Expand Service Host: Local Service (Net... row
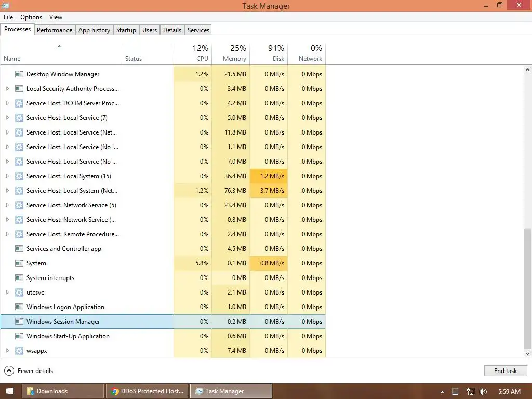 coord(7,132)
